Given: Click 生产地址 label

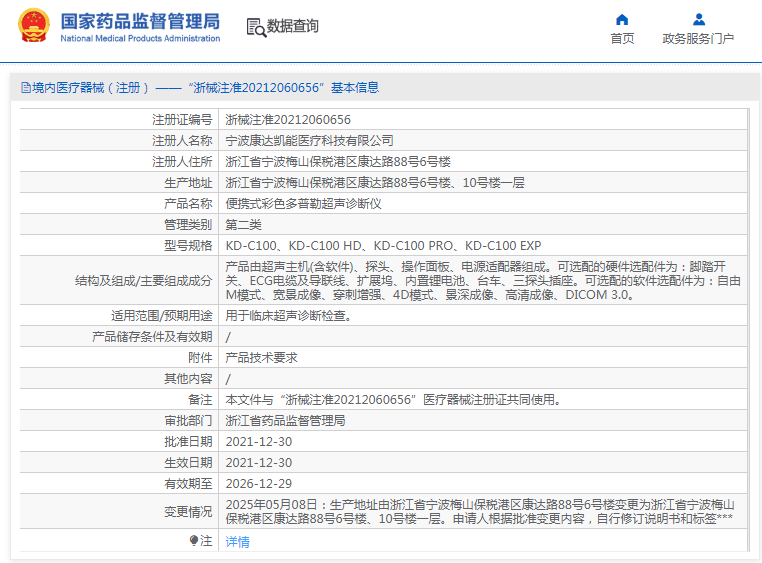Looking at the screenshot, I should point(188,183).
